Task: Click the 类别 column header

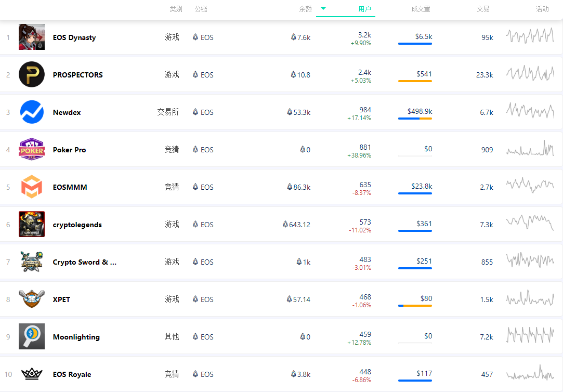Action: (176, 9)
